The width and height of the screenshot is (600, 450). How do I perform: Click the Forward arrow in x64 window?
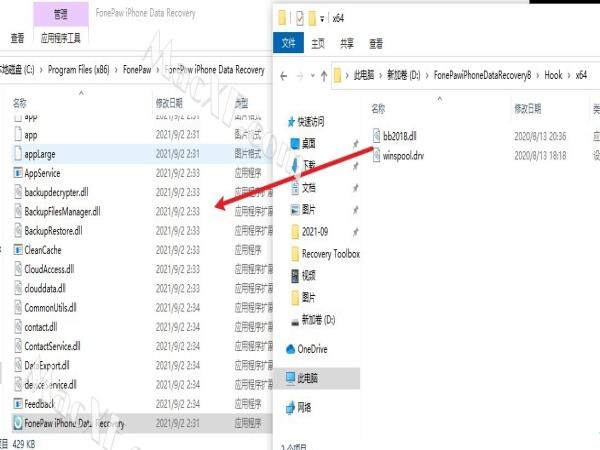(300, 76)
